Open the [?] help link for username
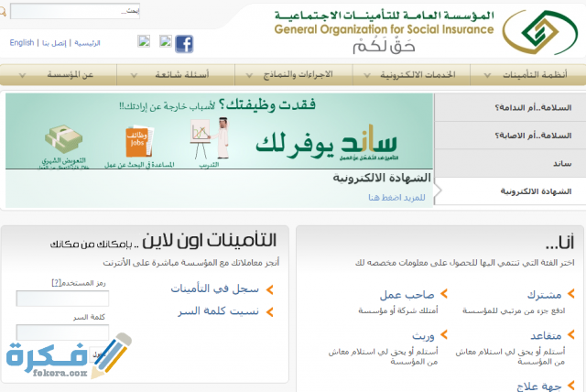 (x=56, y=283)
